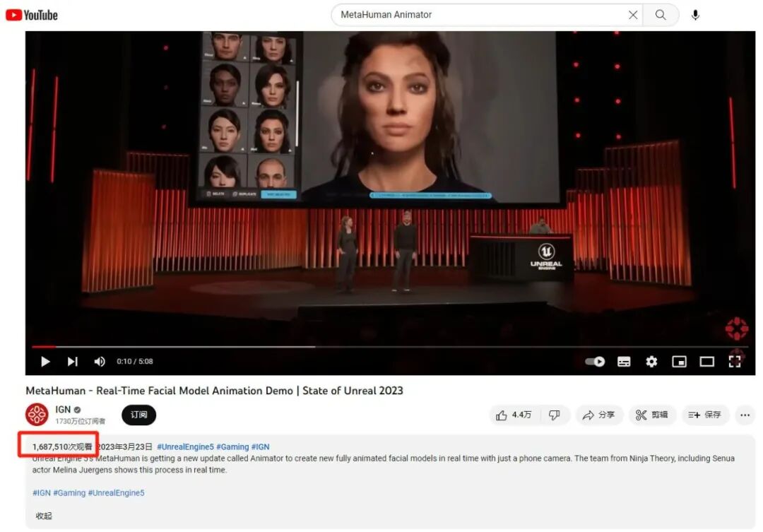This screenshot has width=763, height=532.
Task: Enable theater mode
Action: pos(707,362)
